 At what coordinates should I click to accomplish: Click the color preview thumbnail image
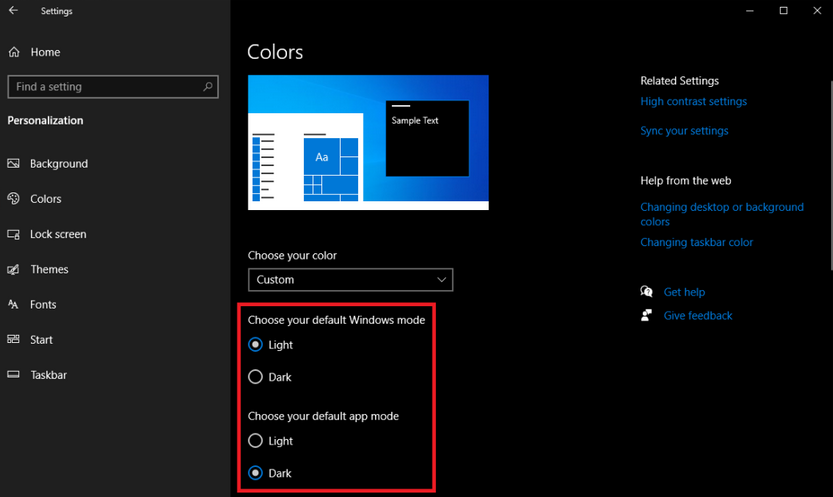(368, 142)
